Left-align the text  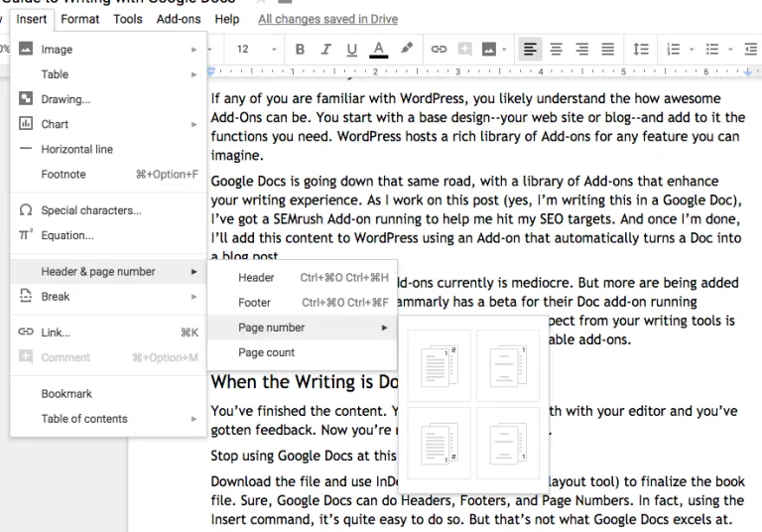[530, 49]
